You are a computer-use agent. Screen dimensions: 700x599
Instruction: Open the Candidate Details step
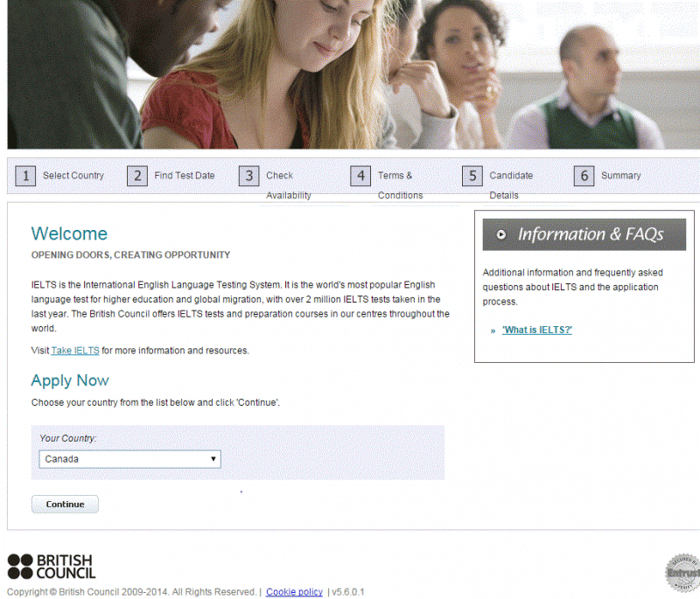pyautogui.click(x=511, y=185)
